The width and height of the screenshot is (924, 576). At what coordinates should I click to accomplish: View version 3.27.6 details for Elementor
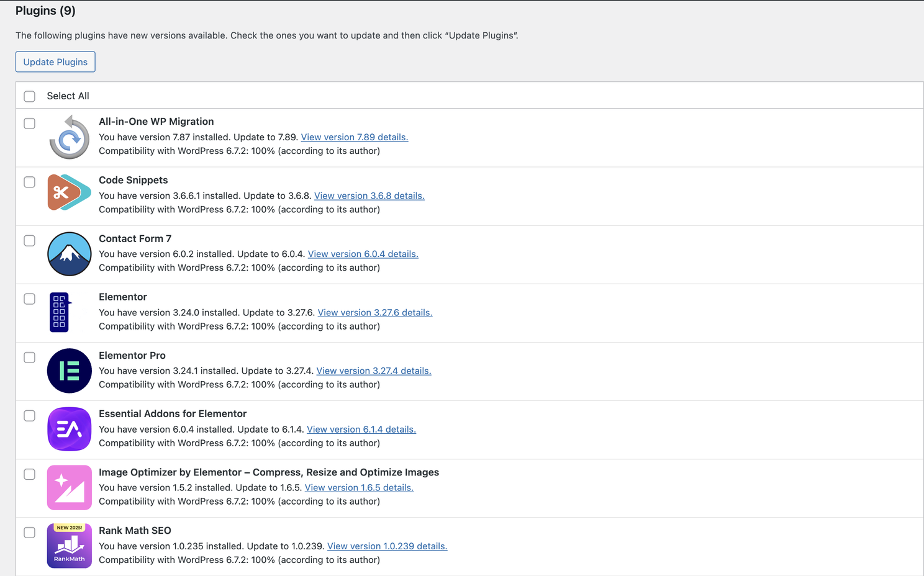pyautogui.click(x=374, y=312)
